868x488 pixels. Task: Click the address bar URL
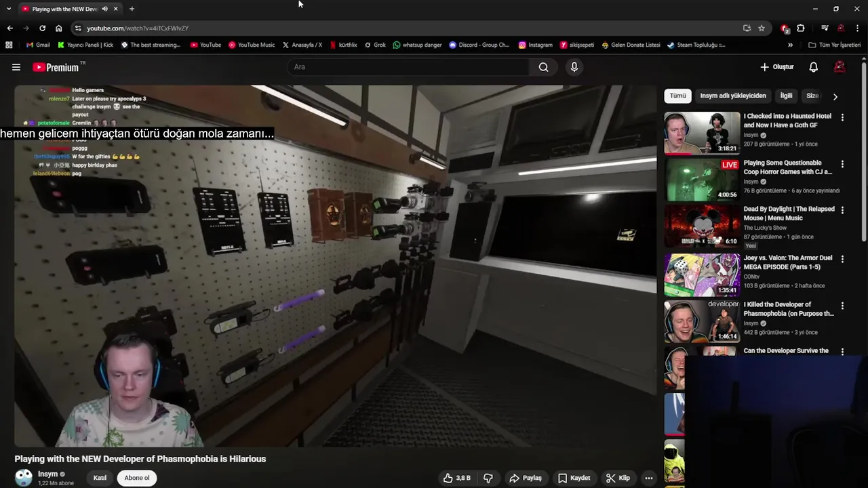138,28
